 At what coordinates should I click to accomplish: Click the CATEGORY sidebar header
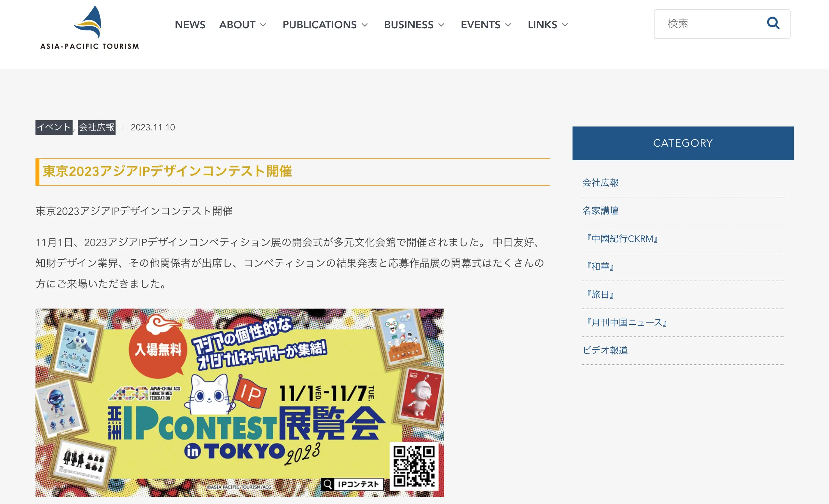point(683,143)
